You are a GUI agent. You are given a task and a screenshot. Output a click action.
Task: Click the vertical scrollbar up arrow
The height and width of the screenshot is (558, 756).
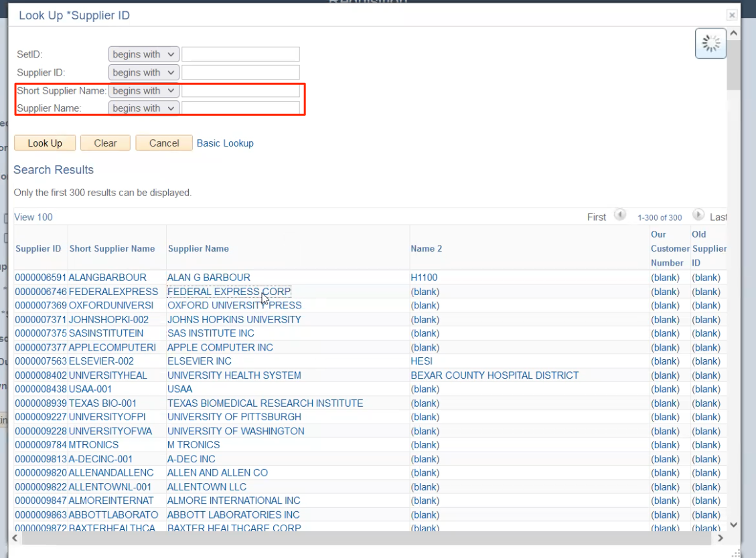point(733,33)
